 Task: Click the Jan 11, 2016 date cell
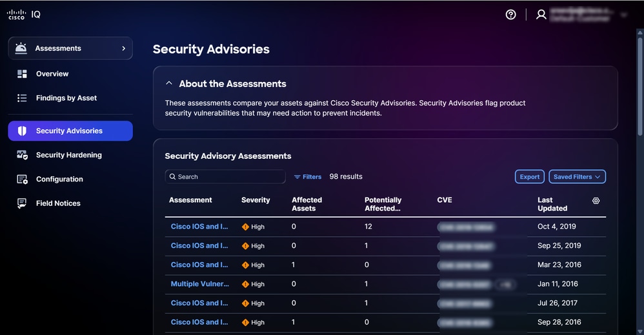click(558, 283)
